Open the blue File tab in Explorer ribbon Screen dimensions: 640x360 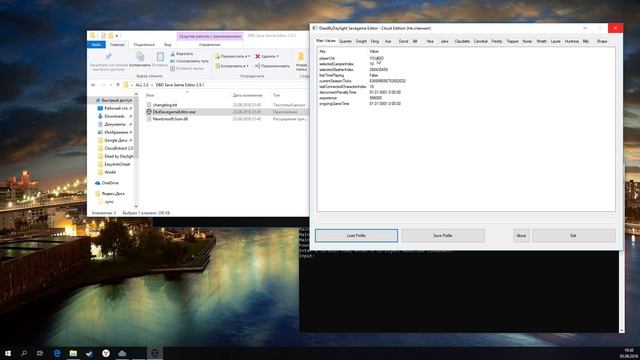(96, 44)
